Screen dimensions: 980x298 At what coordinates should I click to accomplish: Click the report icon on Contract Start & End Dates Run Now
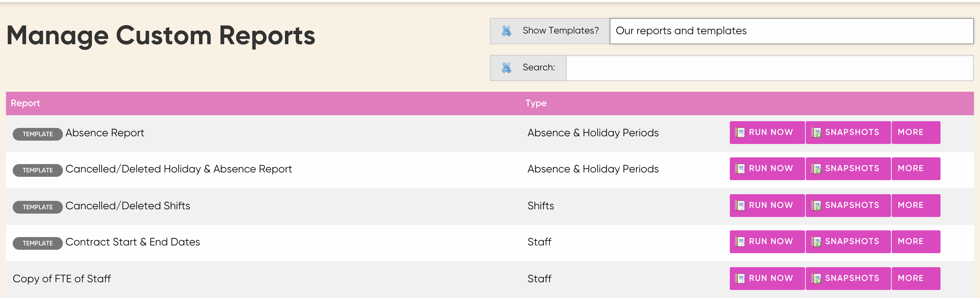(x=740, y=242)
